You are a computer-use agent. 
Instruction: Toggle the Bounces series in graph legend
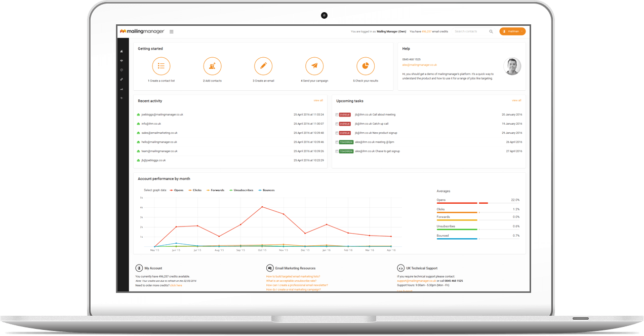coord(266,190)
